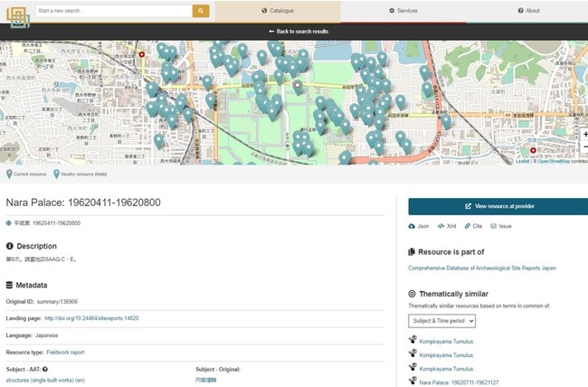588x387 pixels.
Task: Click View resource at provider button
Action: (x=498, y=205)
